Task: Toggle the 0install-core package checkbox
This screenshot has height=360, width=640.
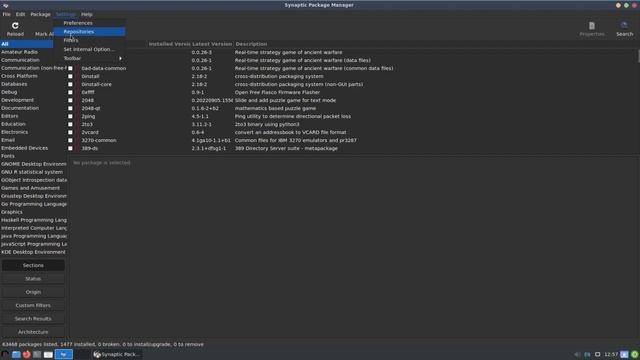Action: coord(70,84)
